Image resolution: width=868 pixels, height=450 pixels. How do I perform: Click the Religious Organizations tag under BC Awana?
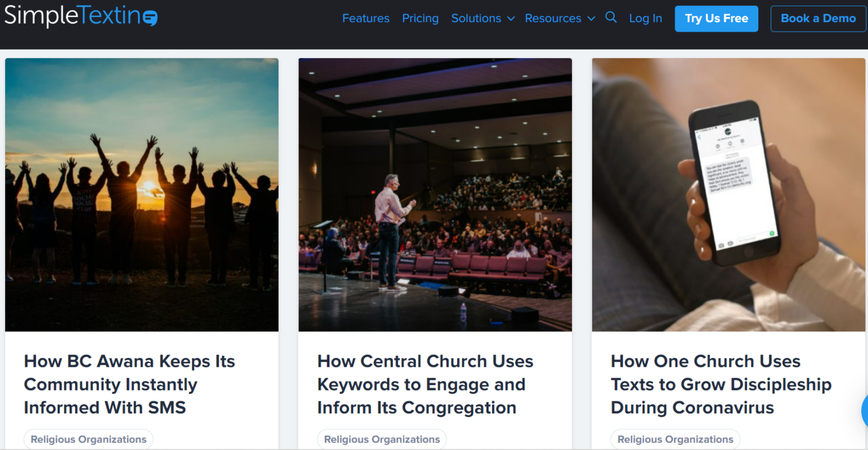pyautogui.click(x=88, y=439)
